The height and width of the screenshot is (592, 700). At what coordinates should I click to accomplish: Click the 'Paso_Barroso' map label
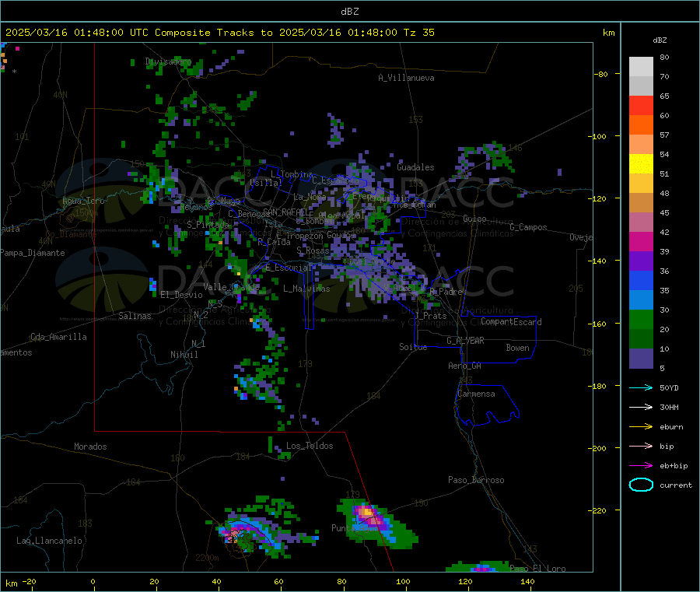[x=476, y=480]
